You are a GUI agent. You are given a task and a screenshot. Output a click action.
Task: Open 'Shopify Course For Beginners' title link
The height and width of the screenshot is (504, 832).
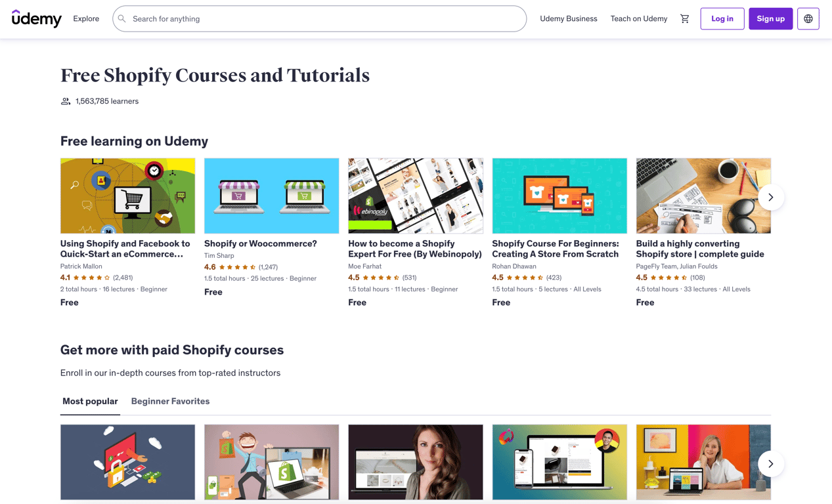[556, 249]
